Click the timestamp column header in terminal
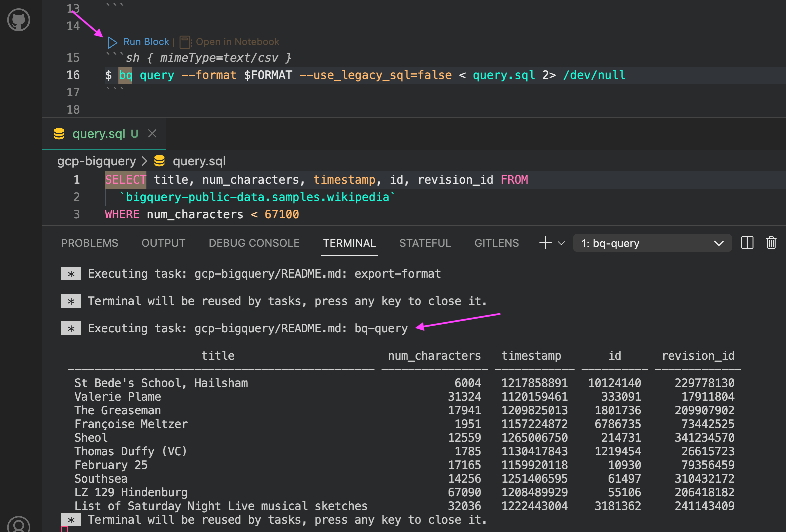Image resolution: width=786 pixels, height=532 pixels. coord(531,356)
